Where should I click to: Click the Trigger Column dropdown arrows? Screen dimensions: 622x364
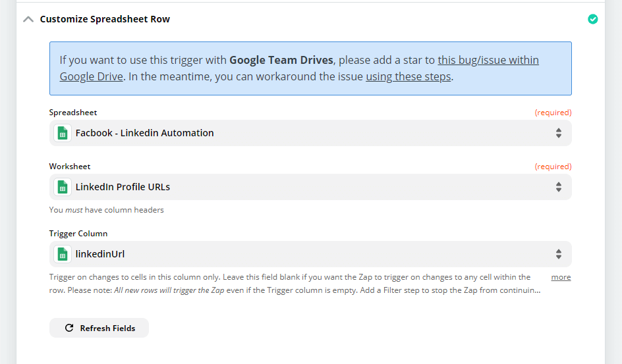[x=559, y=254]
